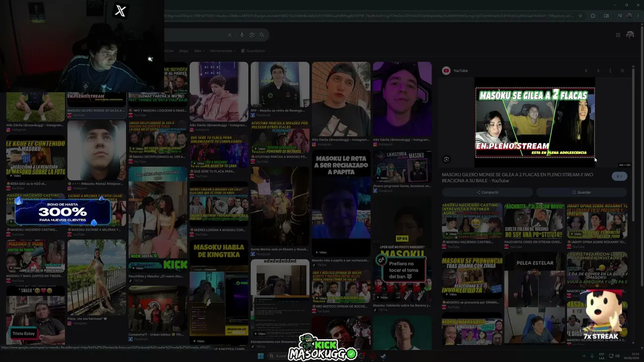The image size is (644, 362).
Task: Open the Guardados saved items
Action: pos(253,51)
